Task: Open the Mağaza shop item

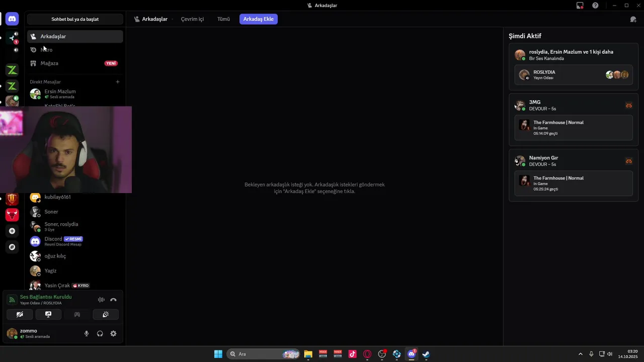Action: pos(75,63)
